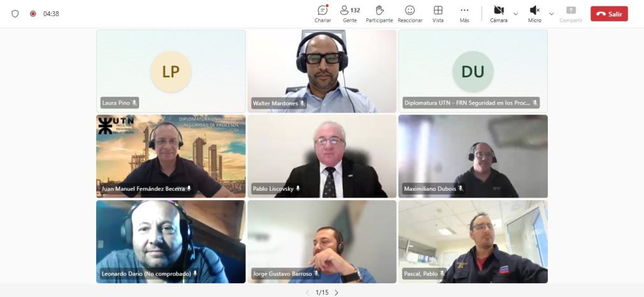Go to previous page of participants

(x=307, y=293)
